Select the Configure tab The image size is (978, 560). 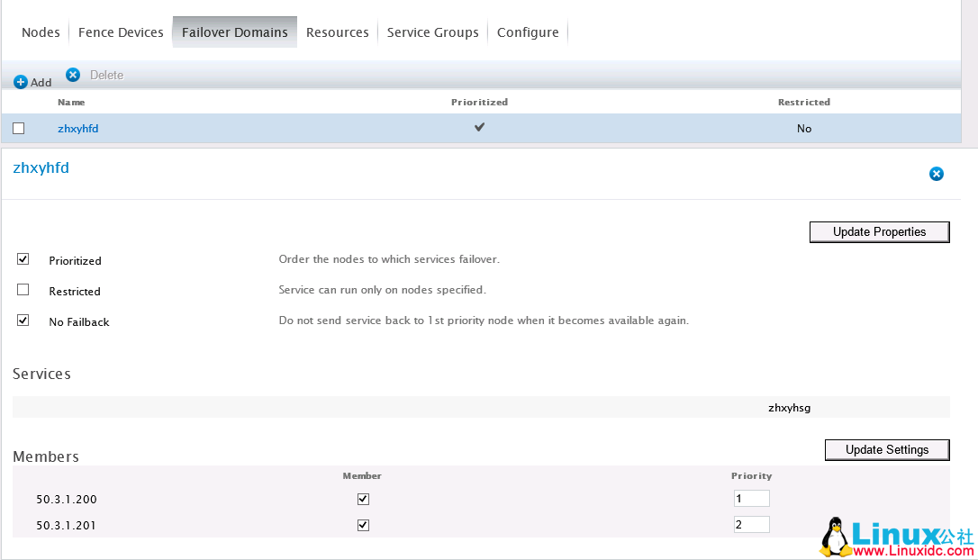pos(528,32)
